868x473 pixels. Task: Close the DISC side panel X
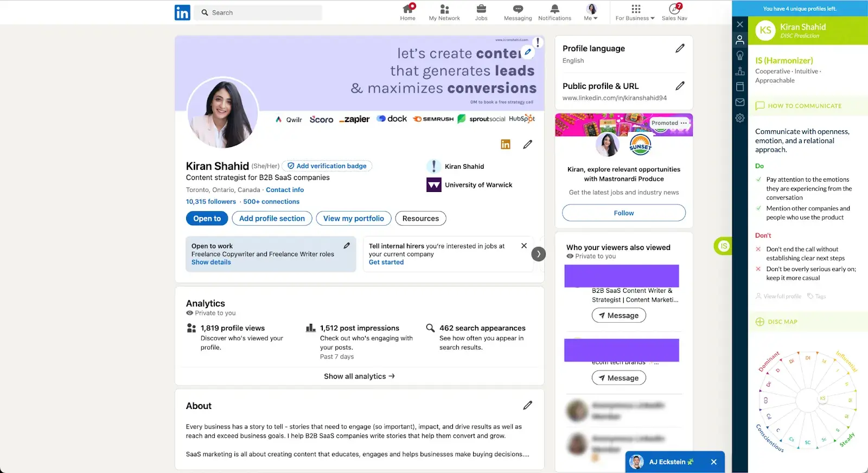point(740,24)
